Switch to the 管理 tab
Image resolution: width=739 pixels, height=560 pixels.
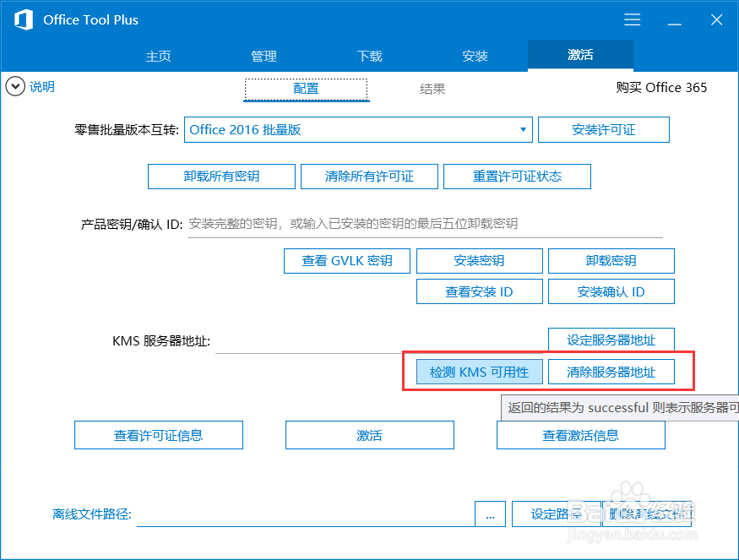(264, 56)
